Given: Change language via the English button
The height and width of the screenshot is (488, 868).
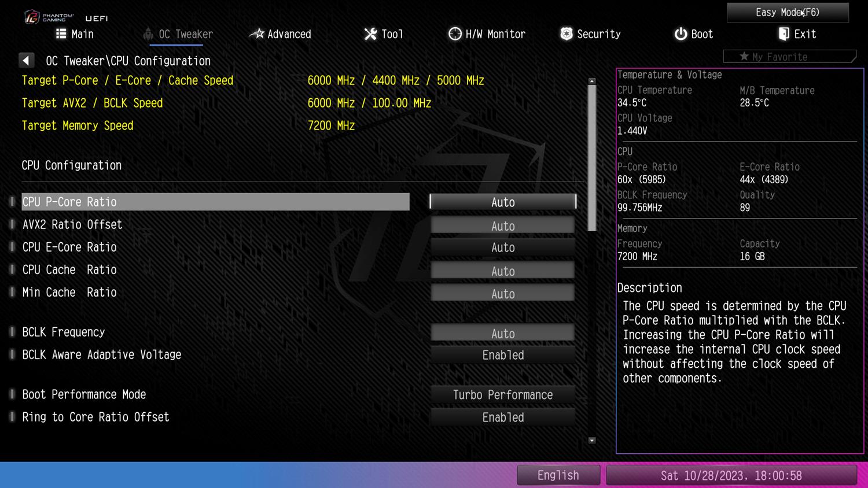Looking at the screenshot, I should pyautogui.click(x=558, y=475).
